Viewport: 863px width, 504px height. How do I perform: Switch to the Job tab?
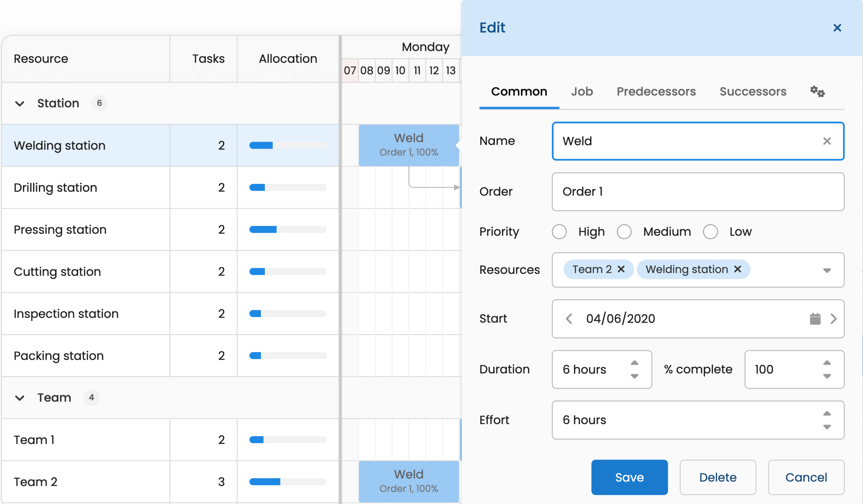[x=582, y=91]
